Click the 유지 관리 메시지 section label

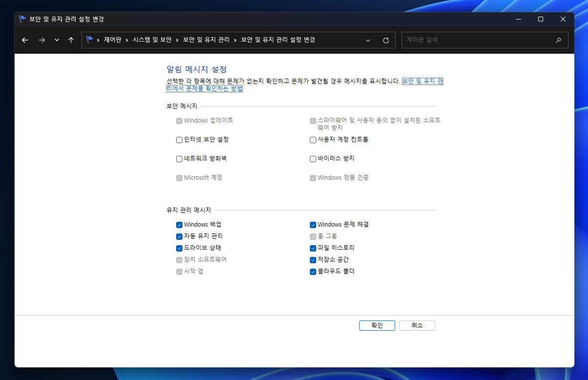pos(189,210)
